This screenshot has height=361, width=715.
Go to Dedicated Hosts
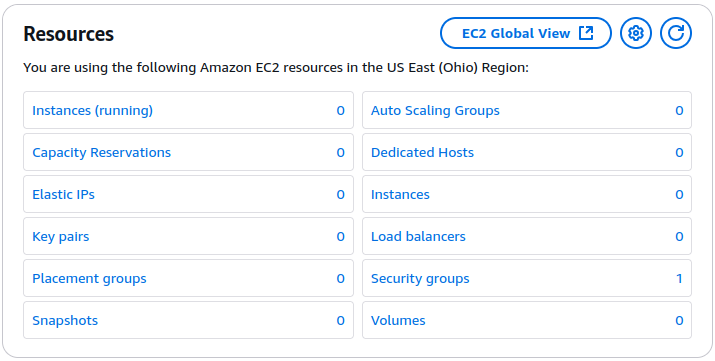tap(422, 152)
